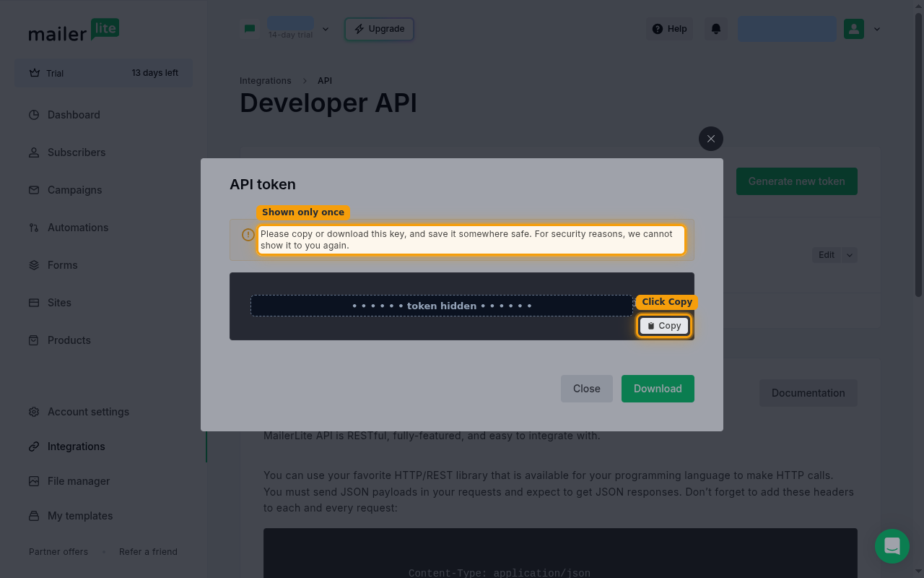Click the Subscribers person icon
Screen dimensions: 924x578
(x=34, y=152)
